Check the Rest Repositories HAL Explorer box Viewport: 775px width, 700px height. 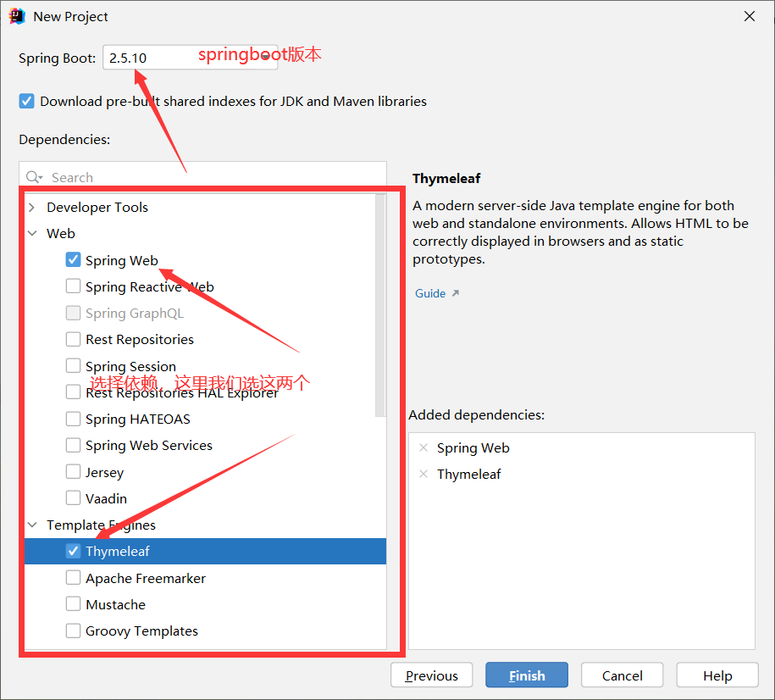pos(73,392)
